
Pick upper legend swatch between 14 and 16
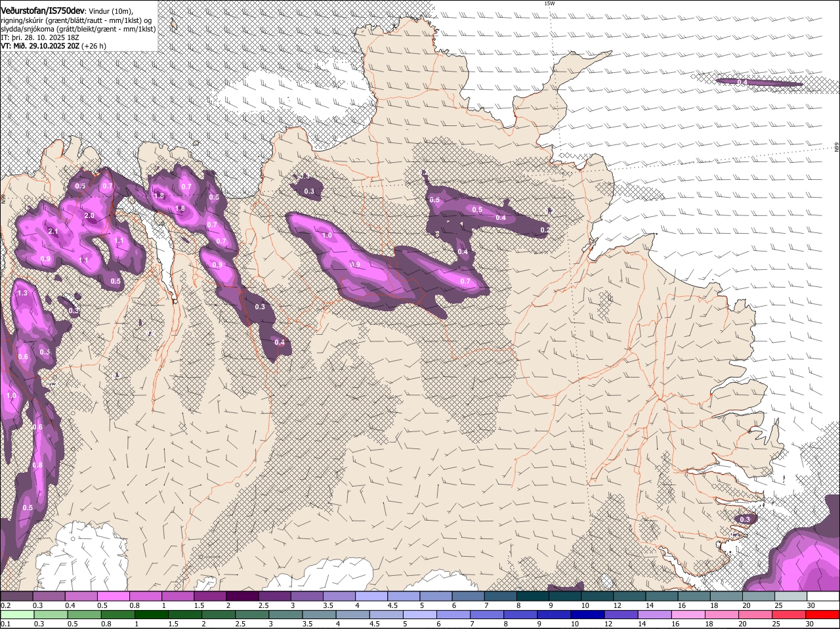coord(662,596)
